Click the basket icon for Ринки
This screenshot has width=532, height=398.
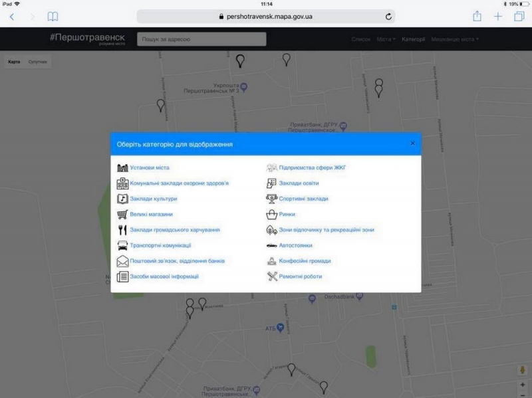pyautogui.click(x=272, y=215)
